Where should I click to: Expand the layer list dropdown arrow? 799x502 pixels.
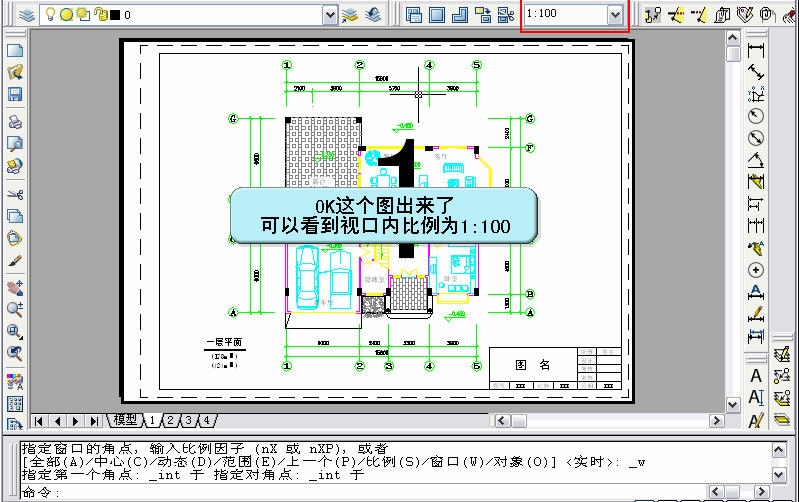(330, 15)
